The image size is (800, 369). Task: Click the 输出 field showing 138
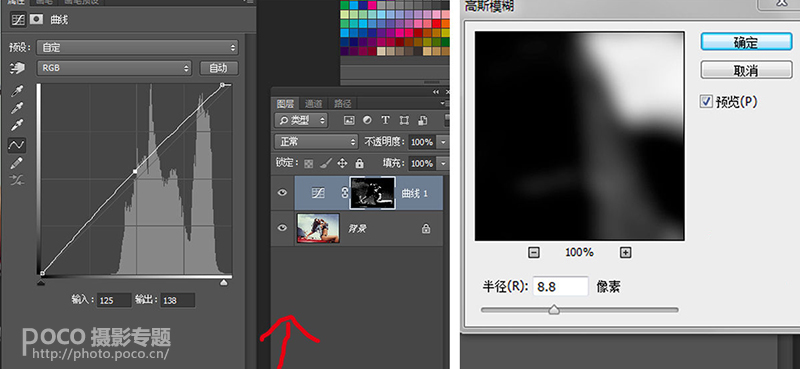(177, 300)
